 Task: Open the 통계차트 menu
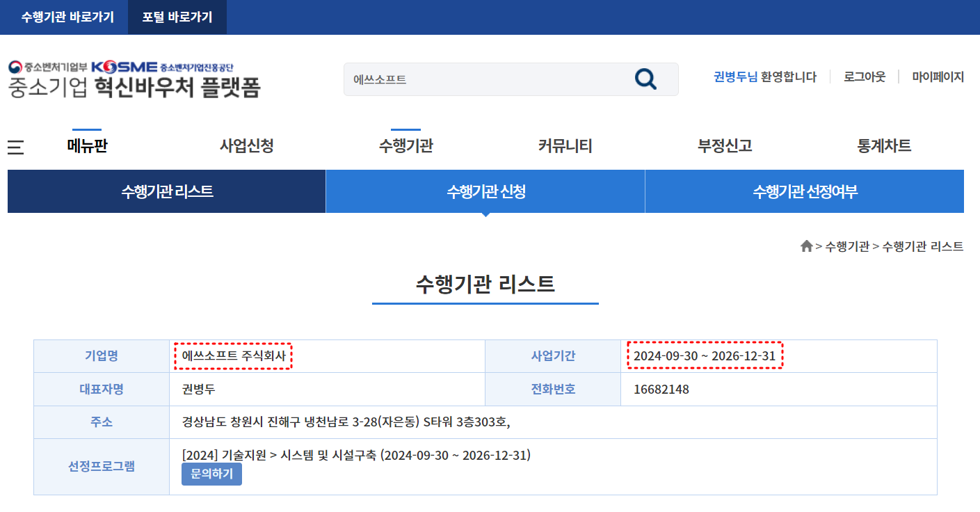coord(884,146)
